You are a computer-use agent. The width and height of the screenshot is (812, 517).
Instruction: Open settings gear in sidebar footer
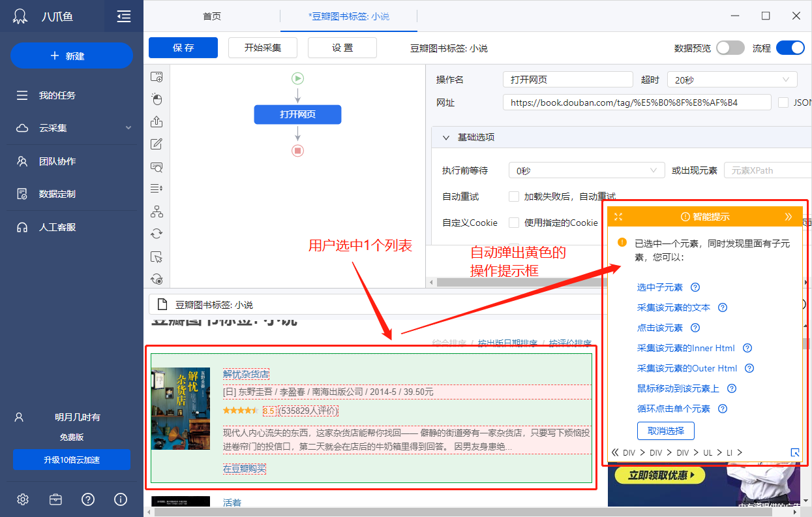[x=23, y=499]
